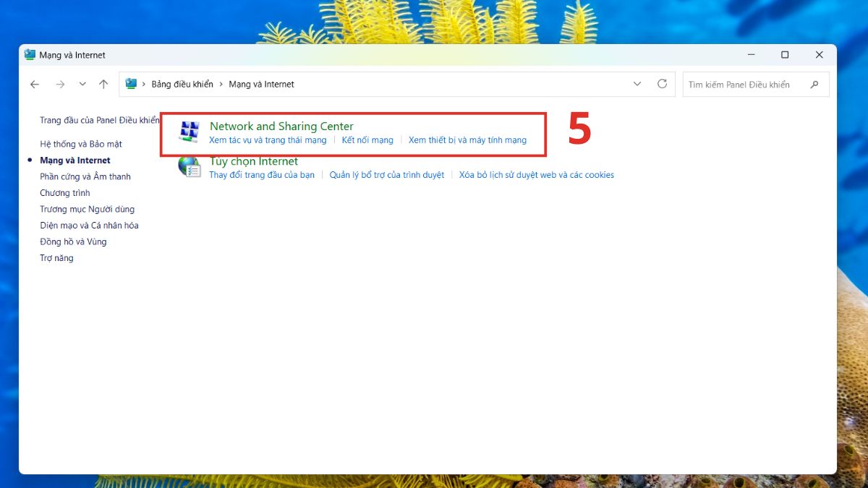Click Thay đổi trang đầu của bạn
The width and height of the screenshot is (868, 488).
click(x=262, y=175)
